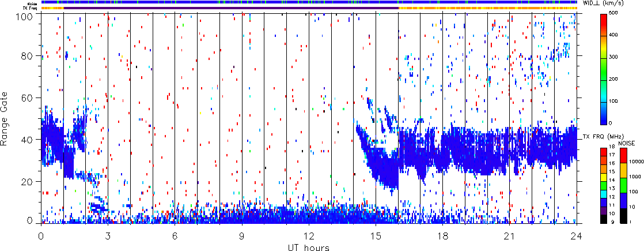The image size is (644, 251).
Task: Click the 1000 label on NOISE scale
Action: pos(634,177)
